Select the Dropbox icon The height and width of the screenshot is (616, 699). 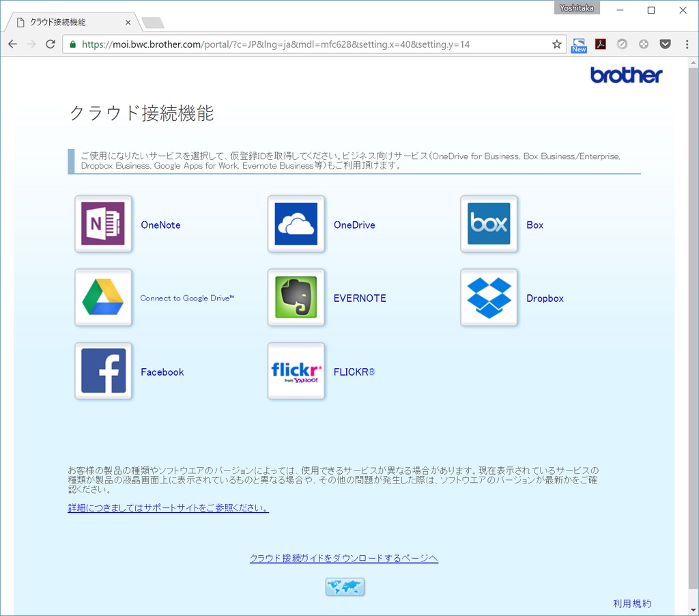tap(489, 298)
